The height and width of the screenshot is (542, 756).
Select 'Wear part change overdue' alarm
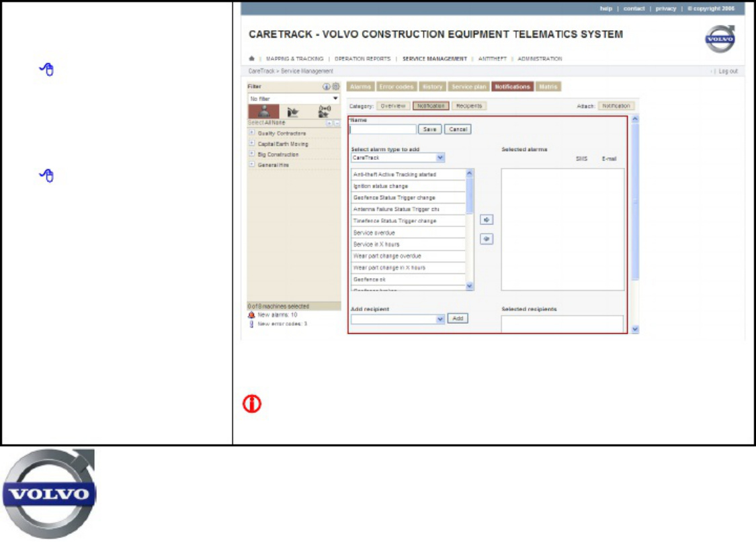point(408,256)
